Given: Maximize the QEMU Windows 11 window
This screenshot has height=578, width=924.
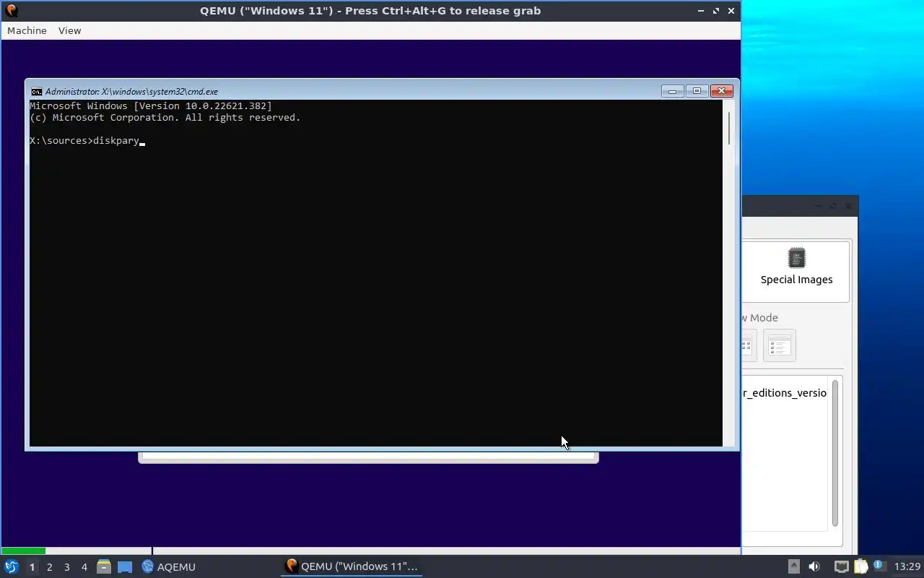Looking at the screenshot, I should pos(716,11).
